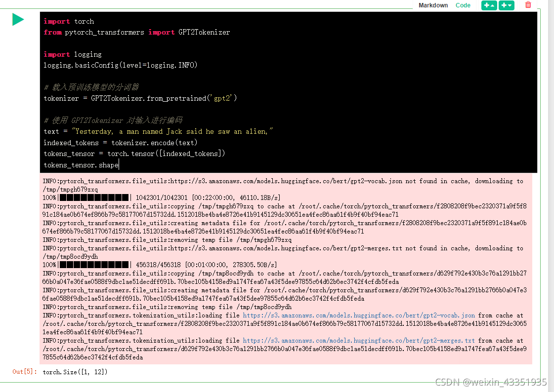Insert a new cell below
Image resolution: width=554 pixels, height=392 pixels.
tap(506, 5)
